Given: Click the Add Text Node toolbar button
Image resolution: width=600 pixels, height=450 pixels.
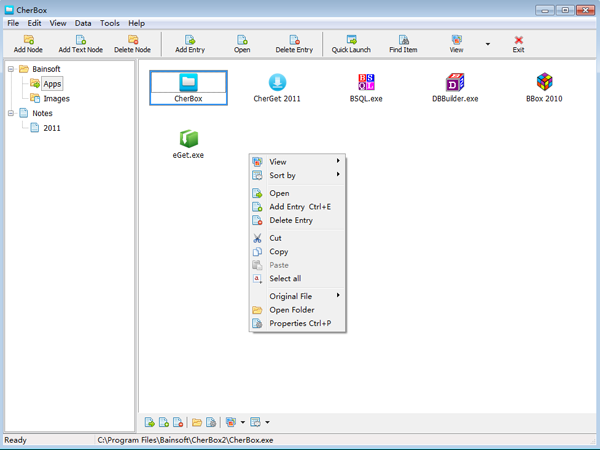Looking at the screenshot, I should click(81, 44).
